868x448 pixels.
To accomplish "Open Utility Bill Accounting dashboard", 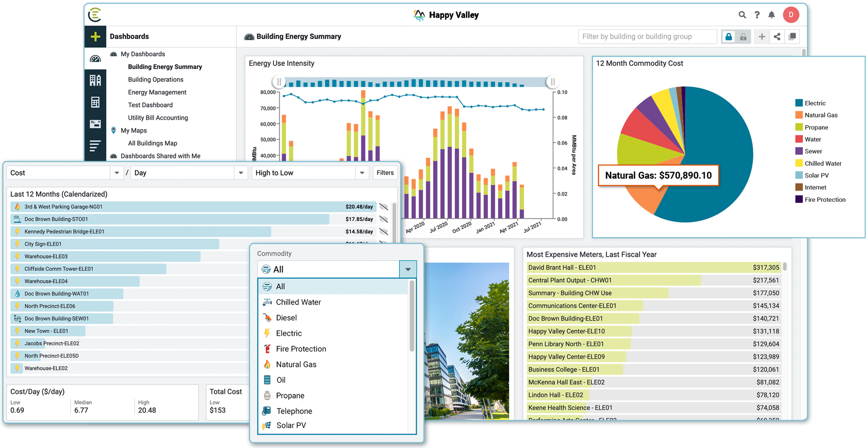I will [158, 118].
